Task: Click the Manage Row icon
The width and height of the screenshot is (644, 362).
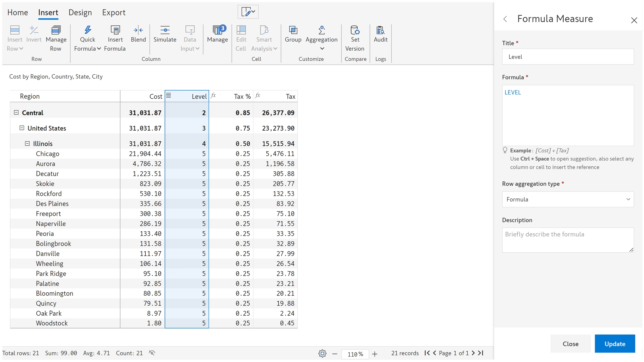Action: [56, 30]
